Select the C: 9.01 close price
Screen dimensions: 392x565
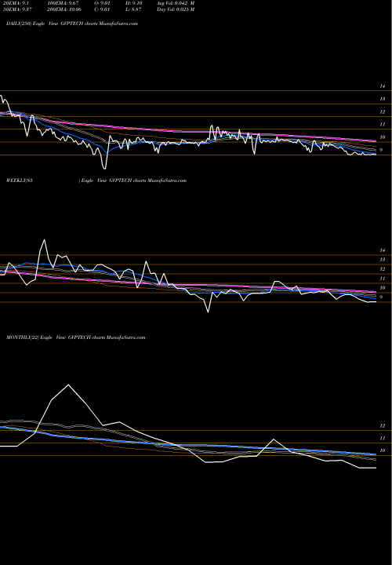pyautogui.click(x=102, y=9)
